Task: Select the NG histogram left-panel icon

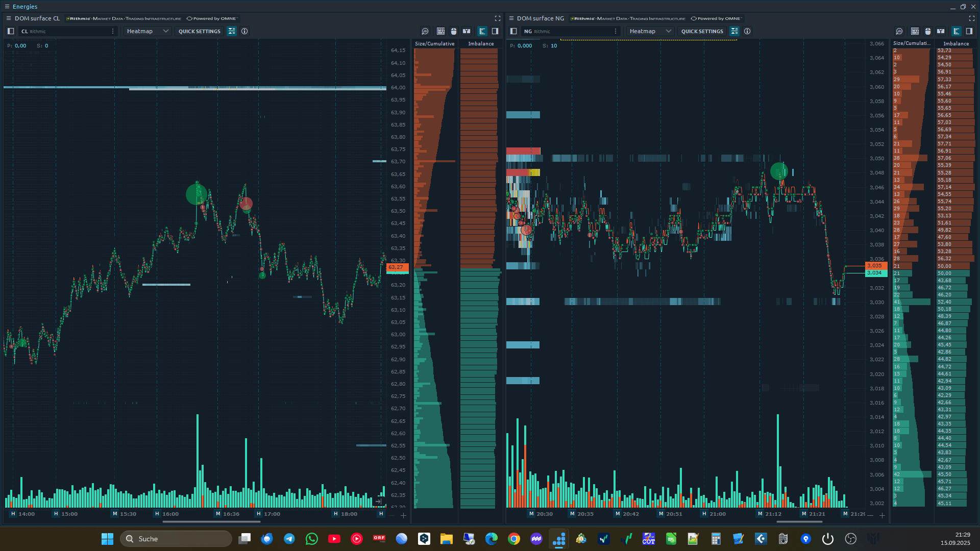Action: [x=956, y=31]
